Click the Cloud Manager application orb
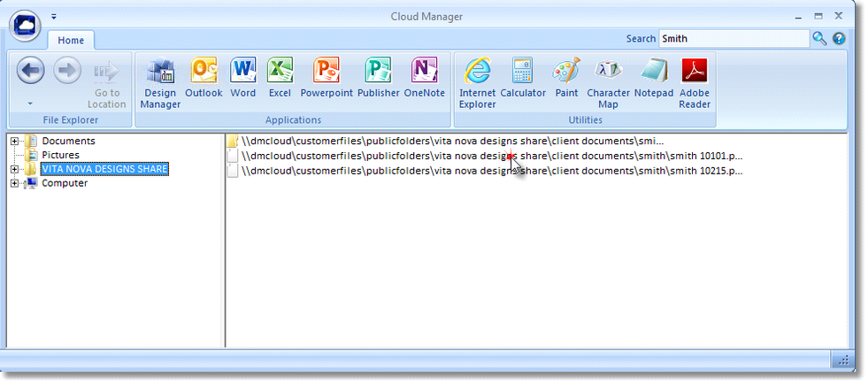The height and width of the screenshot is (384, 868). 26,26
